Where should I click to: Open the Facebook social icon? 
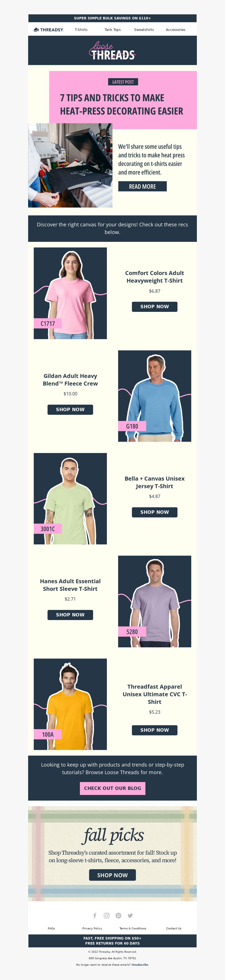pyautogui.click(x=95, y=915)
